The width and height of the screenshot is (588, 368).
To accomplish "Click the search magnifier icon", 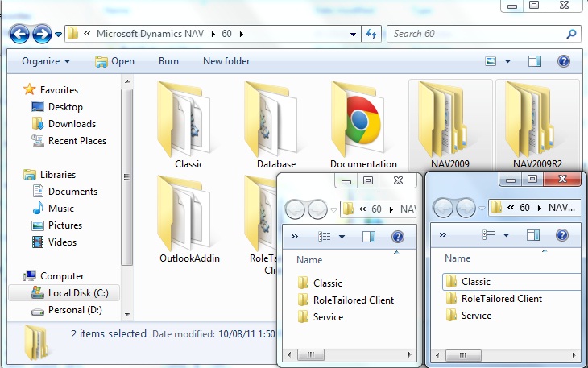I will pos(571,34).
